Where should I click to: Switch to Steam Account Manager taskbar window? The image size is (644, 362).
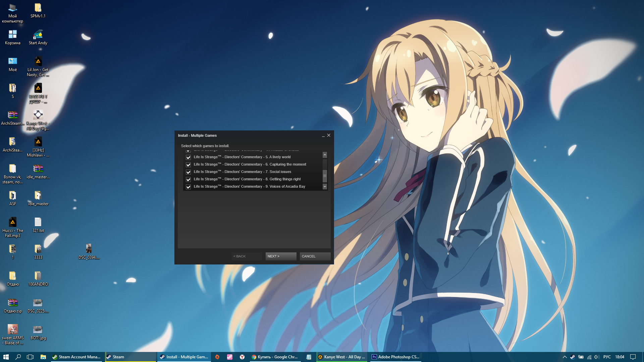pyautogui.click(x=76, y=357)
